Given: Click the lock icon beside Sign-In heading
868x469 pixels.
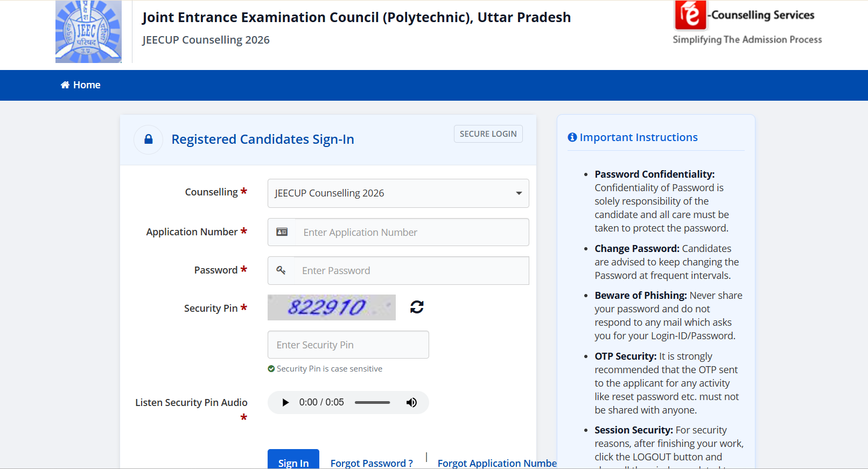Looking at the screenshot, I should [x=149, y=139].
